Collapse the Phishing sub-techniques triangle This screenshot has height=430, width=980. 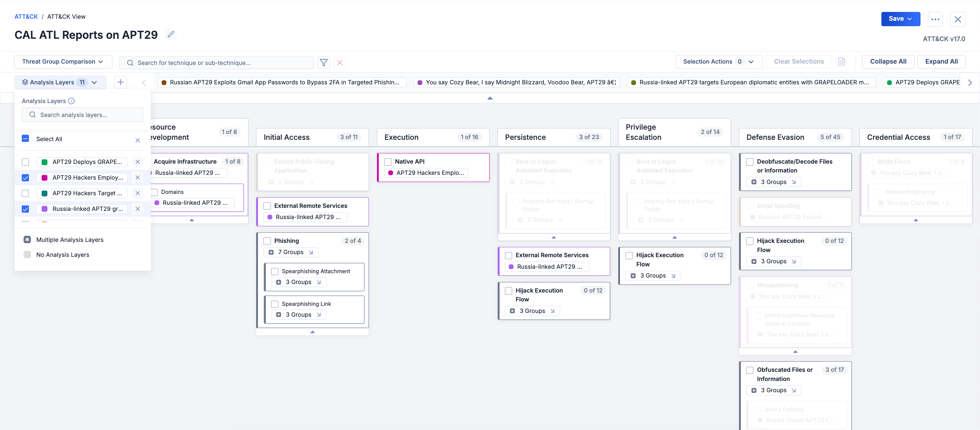312,332
